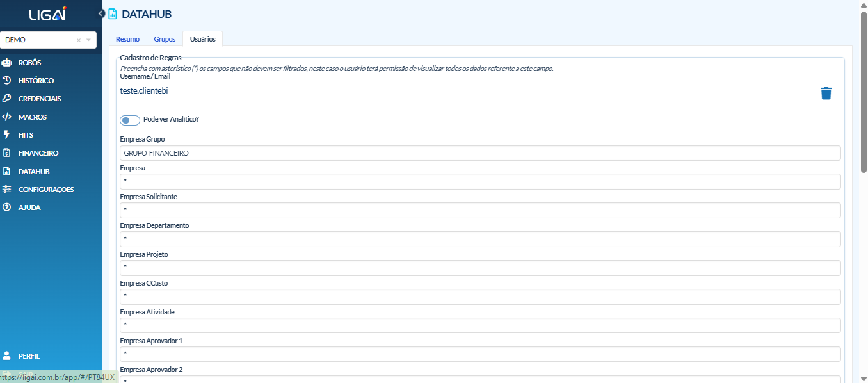This screenshot has width=868, height=383.
Task: Click the scrollbar up arrow
Action: click(864, 4)
